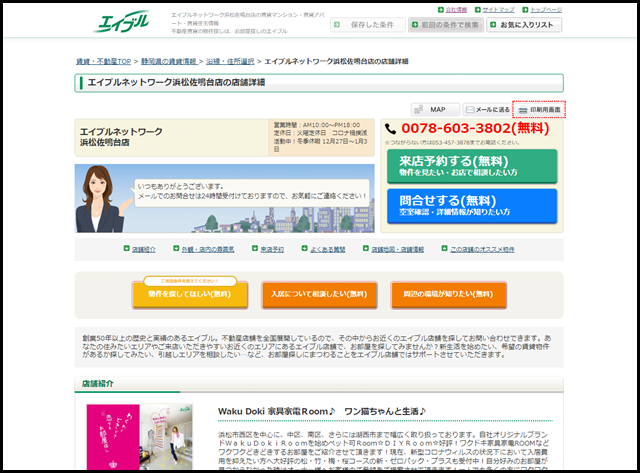Viewport: 640px width, 473px height.
Task: Click the green 来店予約する(無料) button
Action: 472,166
